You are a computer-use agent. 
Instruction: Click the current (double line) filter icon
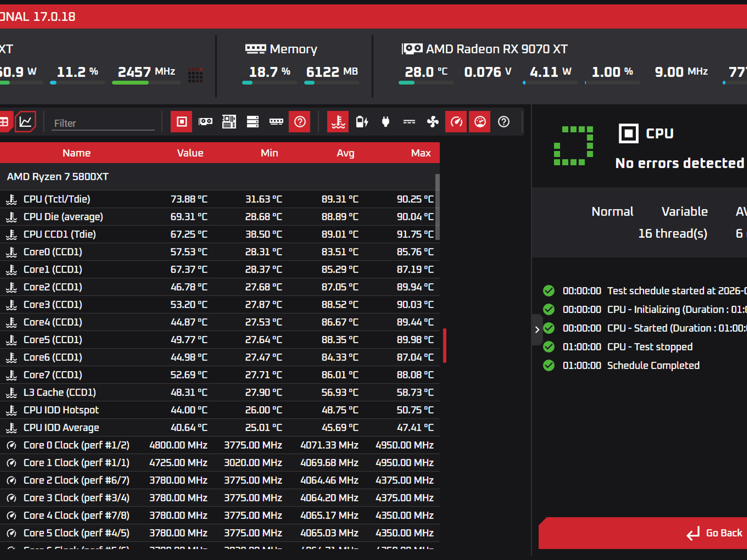(x=409, y=122)
